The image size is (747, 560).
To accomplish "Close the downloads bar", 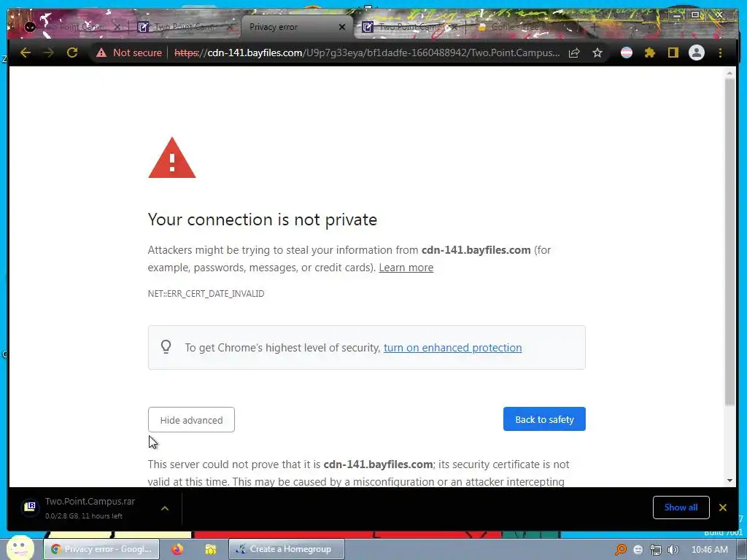I will [723, 507].
